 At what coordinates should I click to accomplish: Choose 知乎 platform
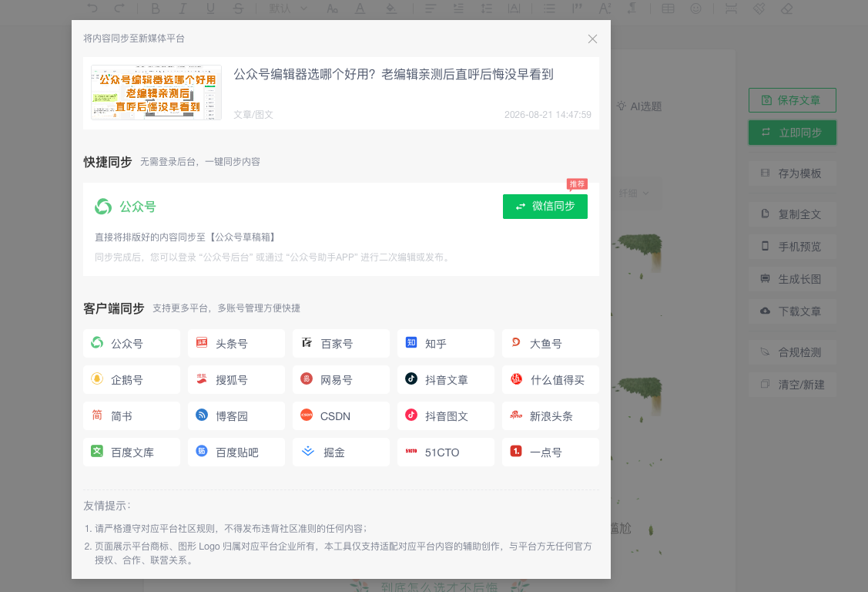[446, 343]
